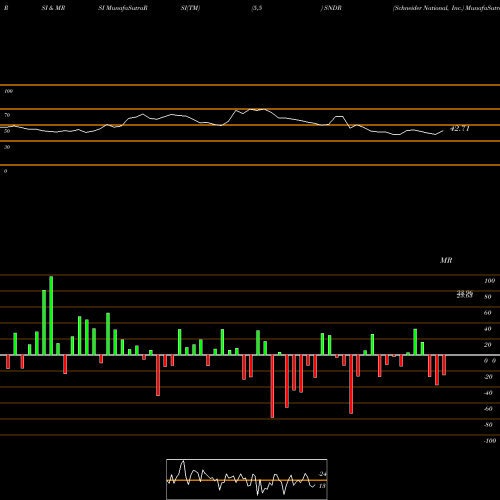Click the MR axis label 20
Screen dimensions: 500x500
pos(488,345)
